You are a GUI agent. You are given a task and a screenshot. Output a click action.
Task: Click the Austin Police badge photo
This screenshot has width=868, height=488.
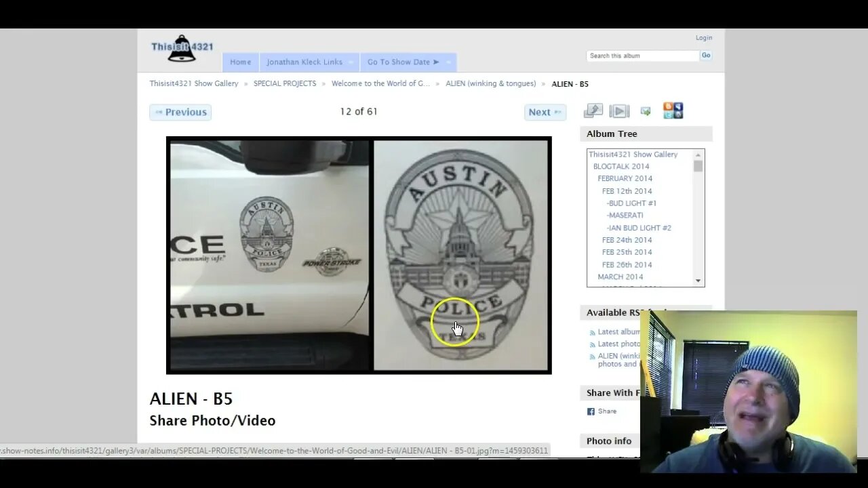[359, 255]
